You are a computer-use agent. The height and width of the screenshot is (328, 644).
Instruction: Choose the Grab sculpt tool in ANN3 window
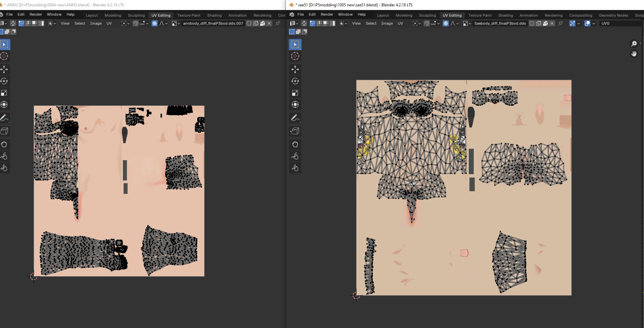point(4,144)
